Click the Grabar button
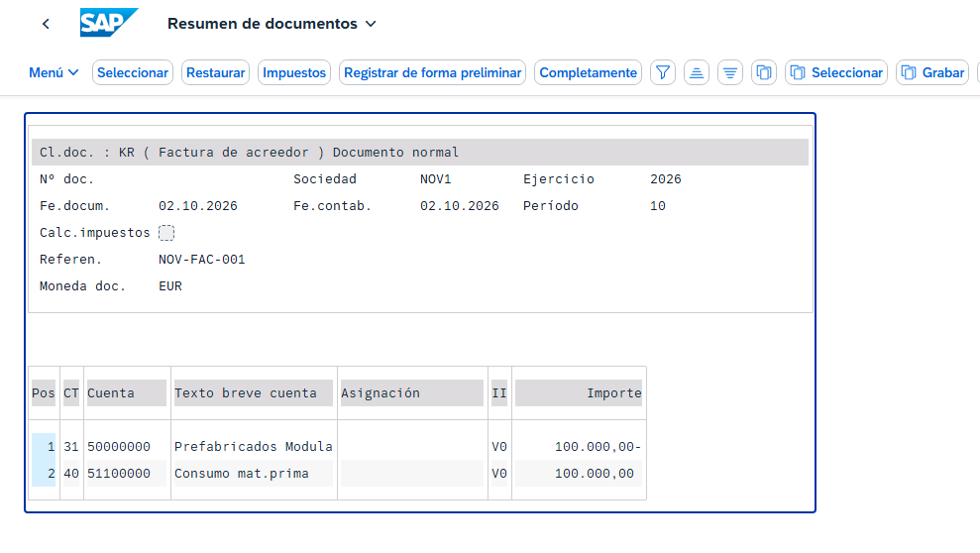 (932, 72)
